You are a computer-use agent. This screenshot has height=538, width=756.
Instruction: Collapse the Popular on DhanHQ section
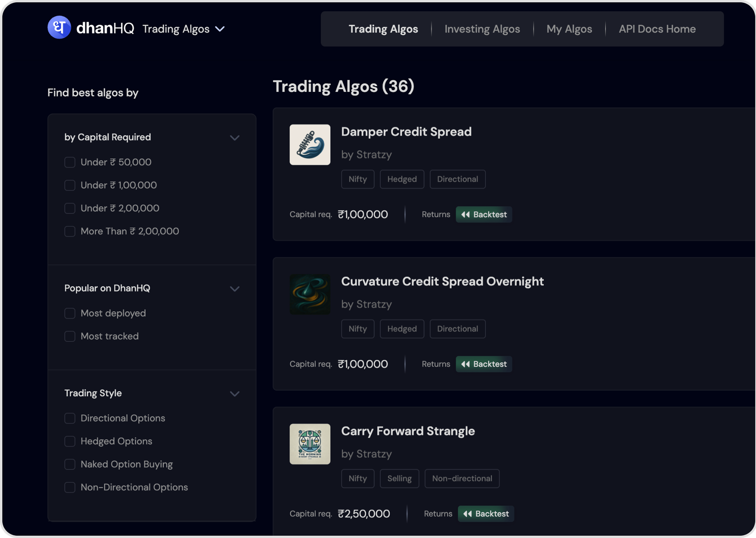pyautogui.click(x=235, y=289)
